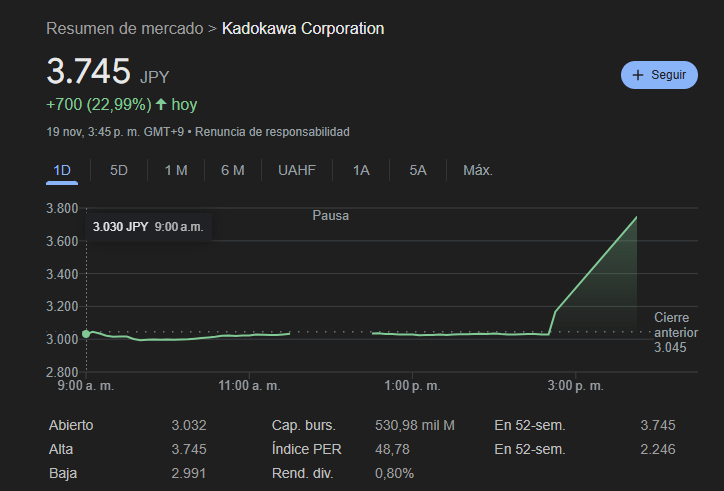This screenshot has width=724, height=491.
Task: Select the Máx. chart range
Action: (478, 170)
